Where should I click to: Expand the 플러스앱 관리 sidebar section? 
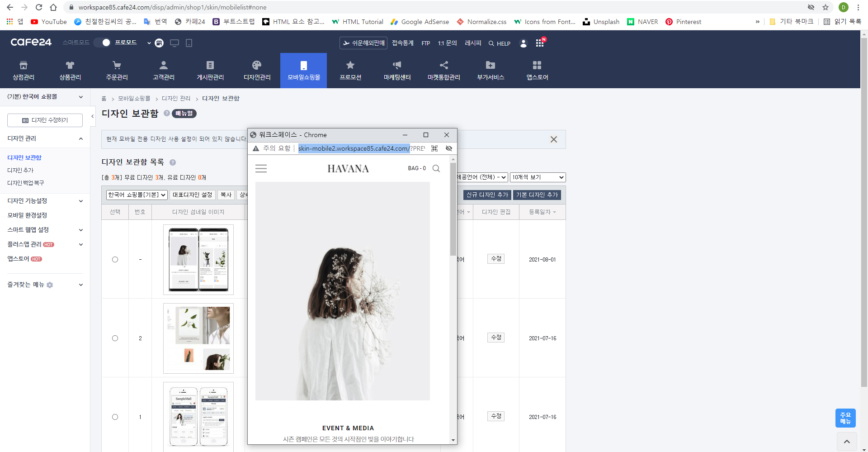coord(81,245)
